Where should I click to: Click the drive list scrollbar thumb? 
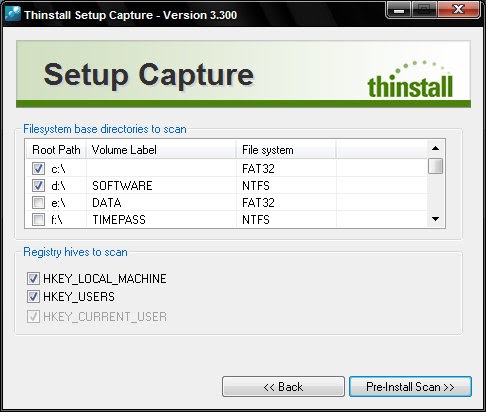coord(435,166)
